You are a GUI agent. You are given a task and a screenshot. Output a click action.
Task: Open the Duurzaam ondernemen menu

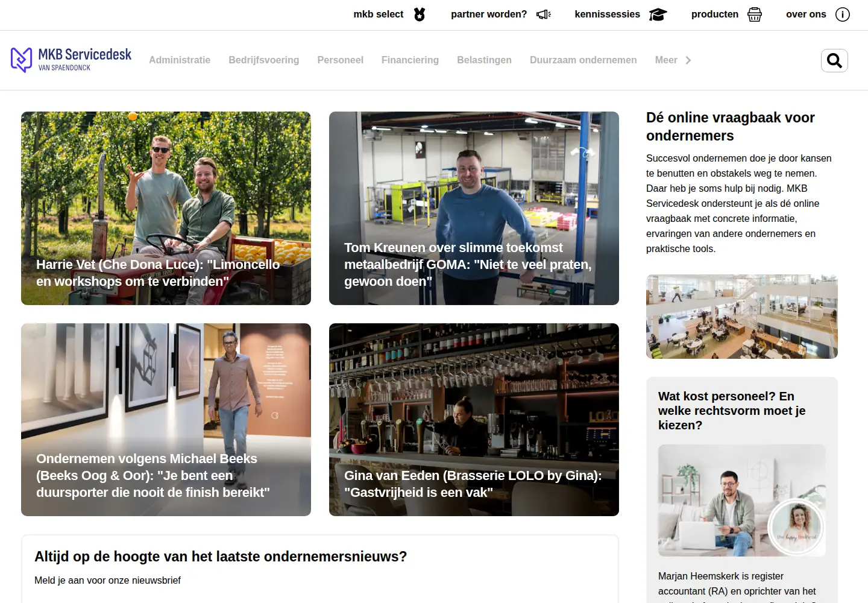coord(583,60)
